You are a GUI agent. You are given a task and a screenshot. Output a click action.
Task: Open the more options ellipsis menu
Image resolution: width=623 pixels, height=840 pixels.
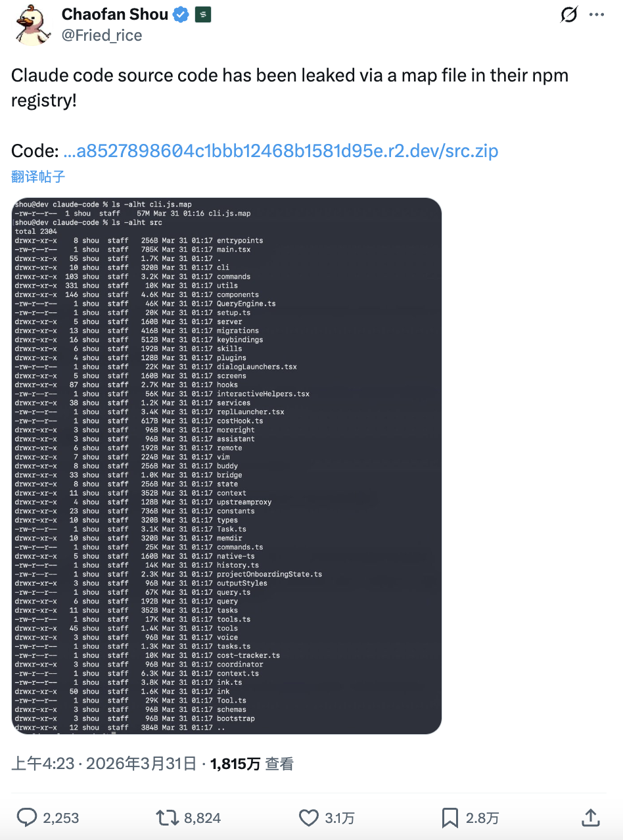(x=598, y=14)
